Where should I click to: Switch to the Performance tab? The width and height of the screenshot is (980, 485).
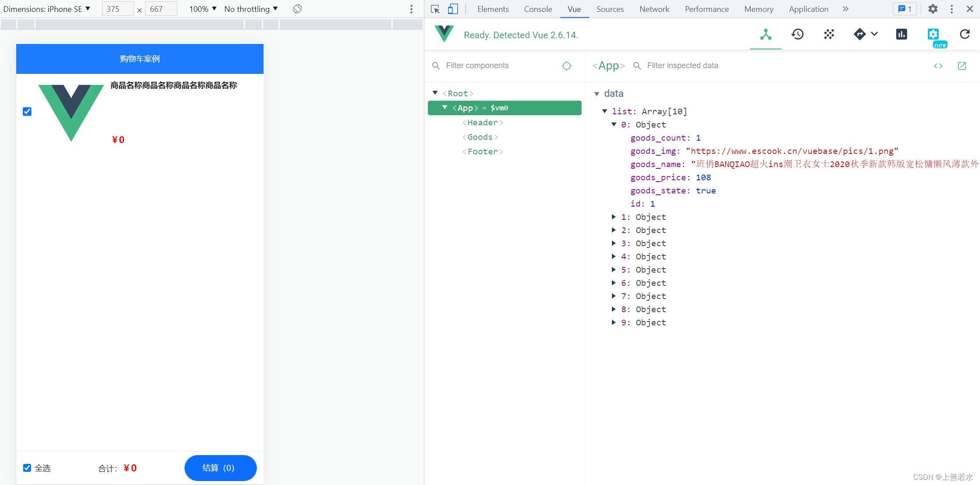pyautogui.click(x=706, y=9)
